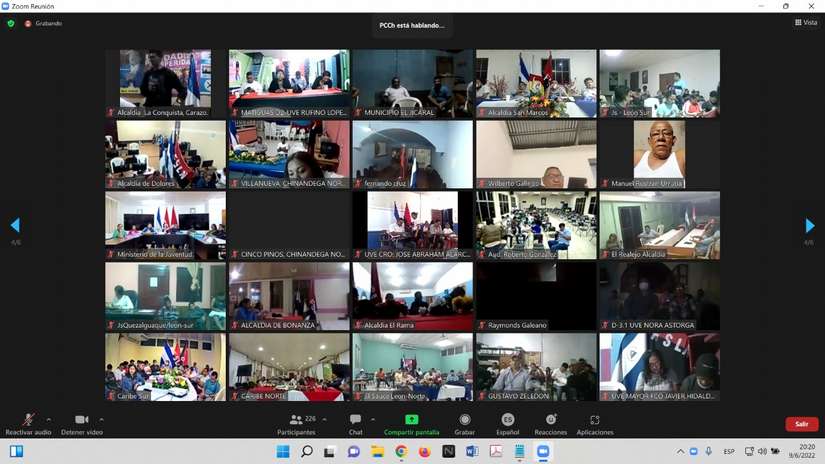825x464 pixels.
Task: Unmute with the Reactivar audio button
Action: tap(28, 425)
